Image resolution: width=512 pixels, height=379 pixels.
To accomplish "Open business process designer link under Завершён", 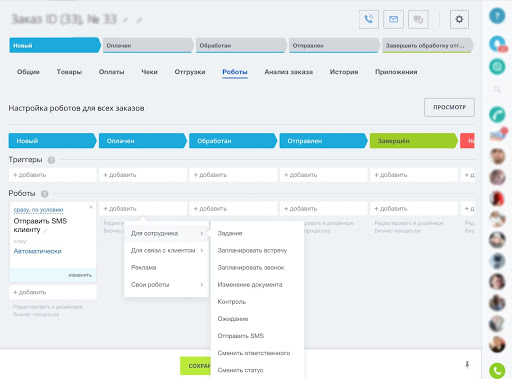I will [x=409, y=227].
